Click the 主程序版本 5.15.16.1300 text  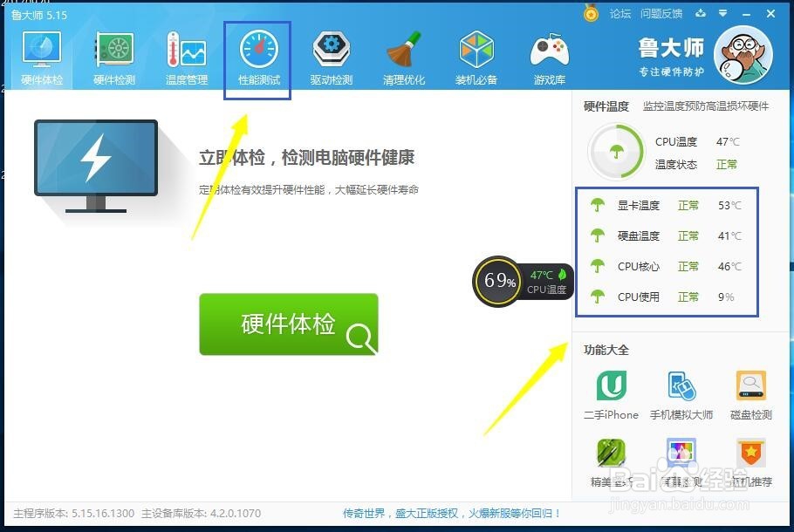point(74,514)
